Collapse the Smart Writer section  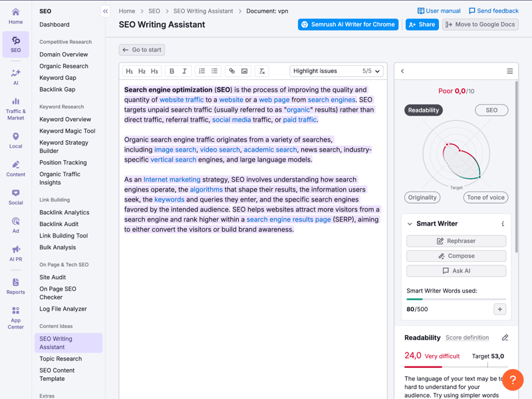pyautogui.click(x=410, y=224)
